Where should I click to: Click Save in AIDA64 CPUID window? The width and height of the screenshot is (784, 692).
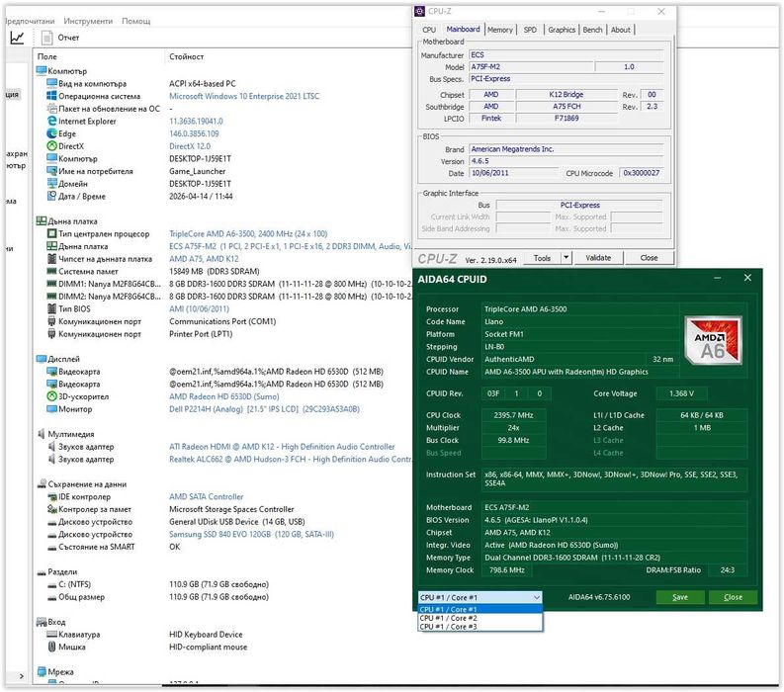coord(680,597)
